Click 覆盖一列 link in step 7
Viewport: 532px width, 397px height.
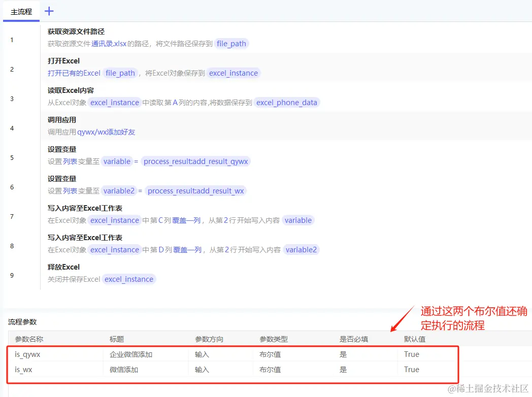[x=186, y=220]
